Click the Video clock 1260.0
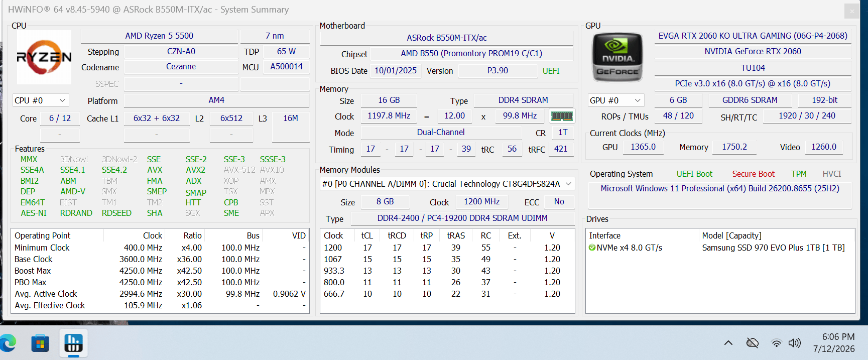The image size is (868, 360). [x=824, y=147]
